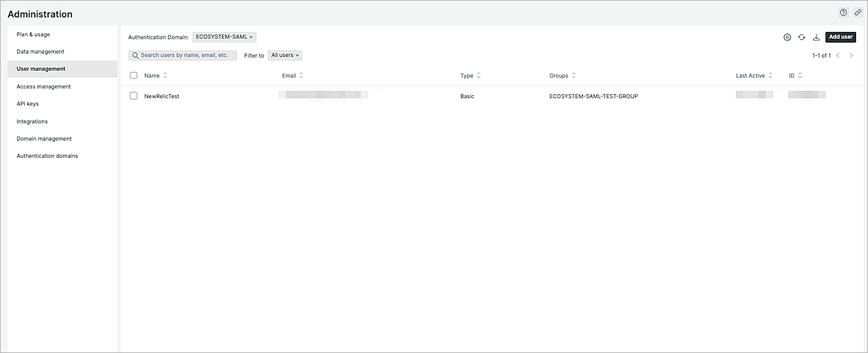868x353 pixels.
Task: Click the Basic type cell
Action: click(x=467, y=96)
